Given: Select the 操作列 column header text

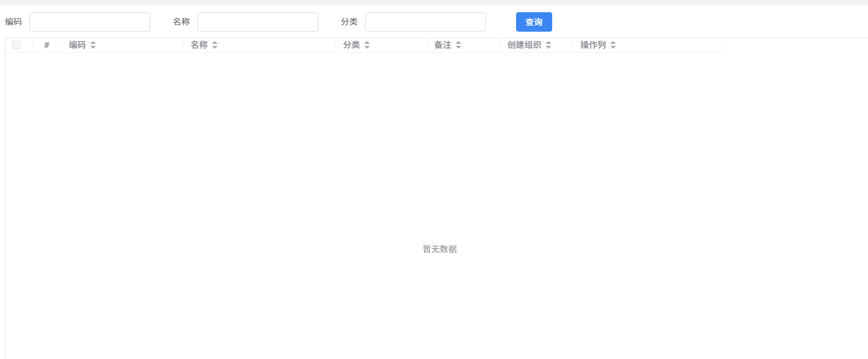Looking at the screenshot, I should tap(593, 45).
